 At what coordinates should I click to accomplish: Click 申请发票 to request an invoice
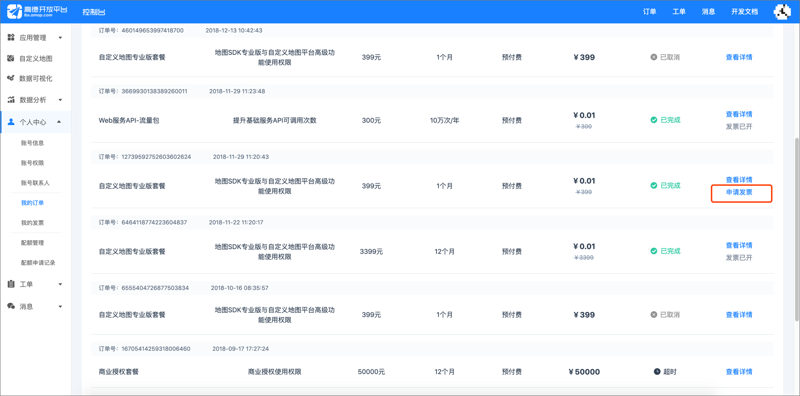tap(739, 193)
